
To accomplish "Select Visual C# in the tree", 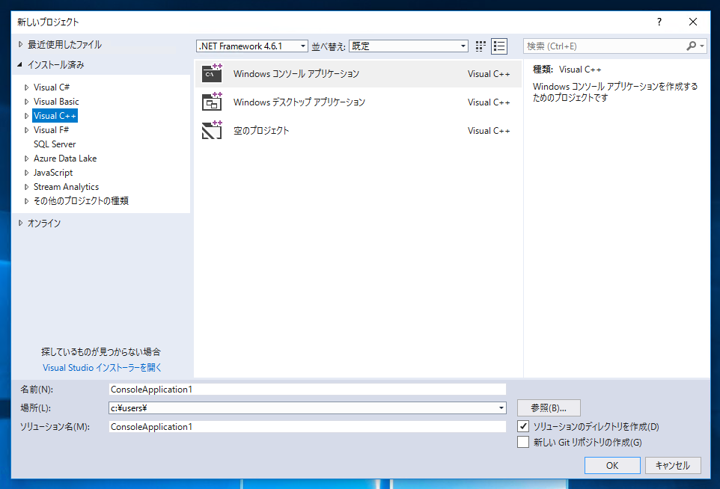I will click(x=51, y=87).
